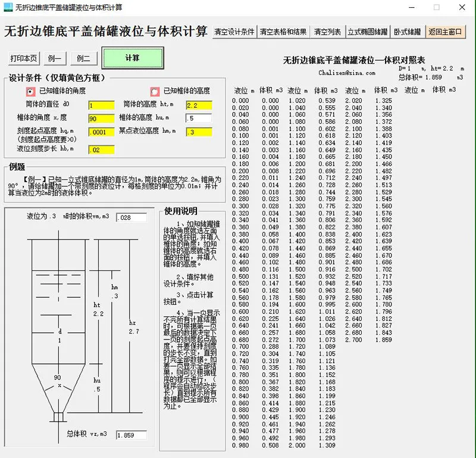Click 刻度起点高度 hq input field
This screenshot has height=458, width=476.
[x=101, y=132]
